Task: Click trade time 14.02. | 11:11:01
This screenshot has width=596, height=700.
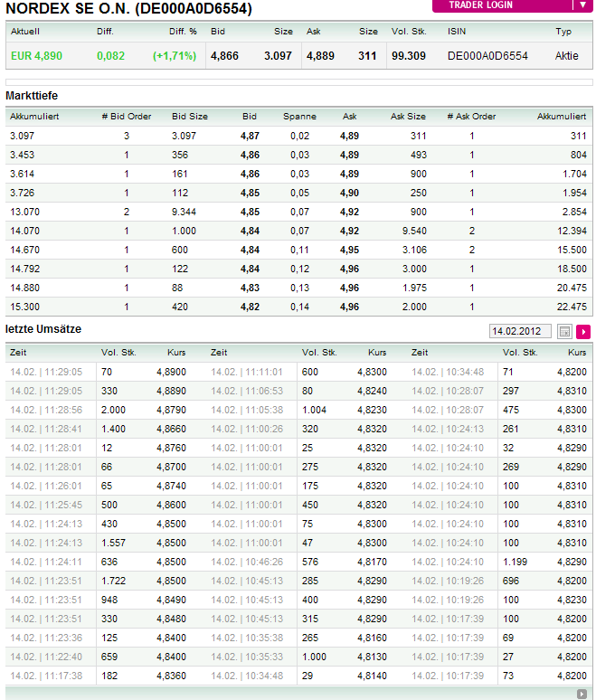Action: [x=247, y=373]
